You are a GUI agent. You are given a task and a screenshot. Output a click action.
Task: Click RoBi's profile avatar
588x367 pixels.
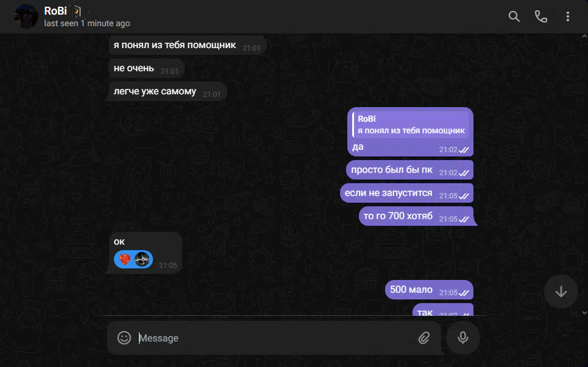tap(26, 16)
